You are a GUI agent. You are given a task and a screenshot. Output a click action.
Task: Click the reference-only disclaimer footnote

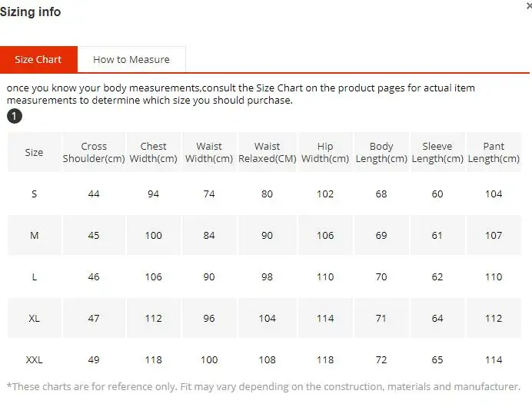click(x=263, y=386)
